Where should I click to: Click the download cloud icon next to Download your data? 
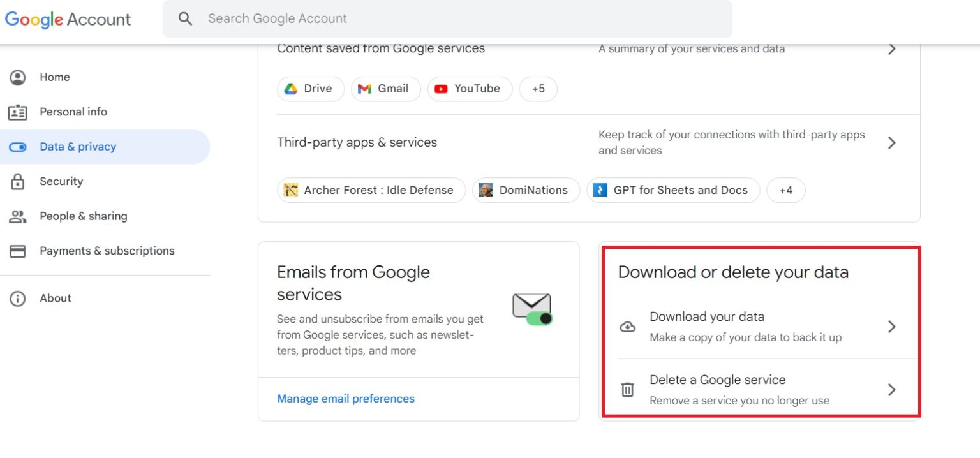[628, 326]
